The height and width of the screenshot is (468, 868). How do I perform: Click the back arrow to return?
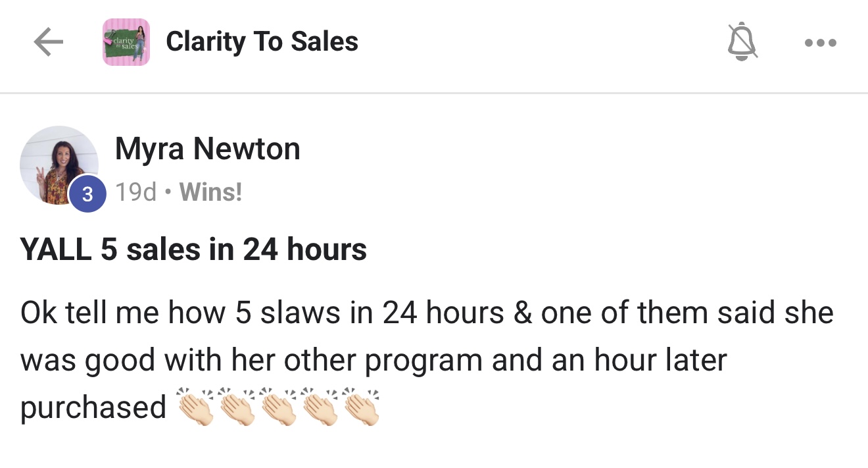pos(48,41)
